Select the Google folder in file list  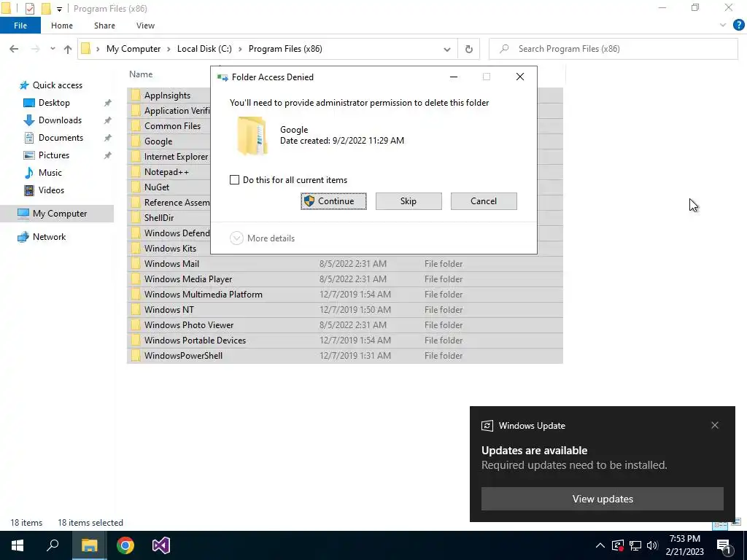tap(158, 141)
